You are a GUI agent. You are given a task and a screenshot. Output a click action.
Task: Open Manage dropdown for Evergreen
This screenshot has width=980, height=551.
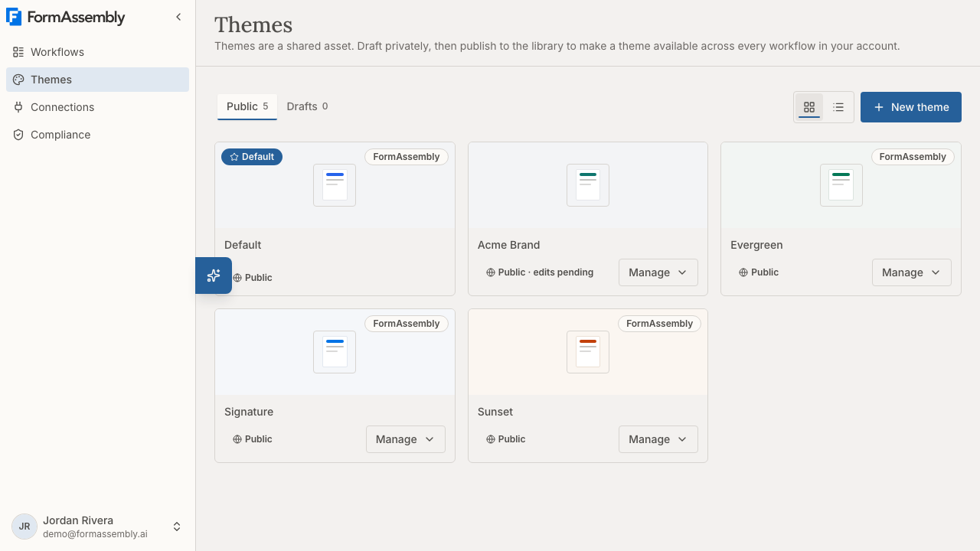tap(912, 272)
